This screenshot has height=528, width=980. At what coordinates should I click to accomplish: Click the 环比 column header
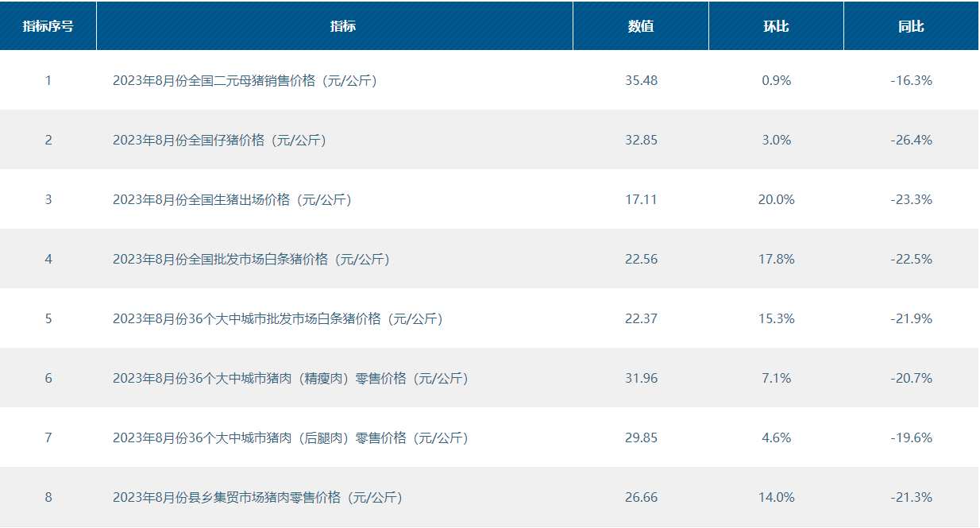point(776,26)
